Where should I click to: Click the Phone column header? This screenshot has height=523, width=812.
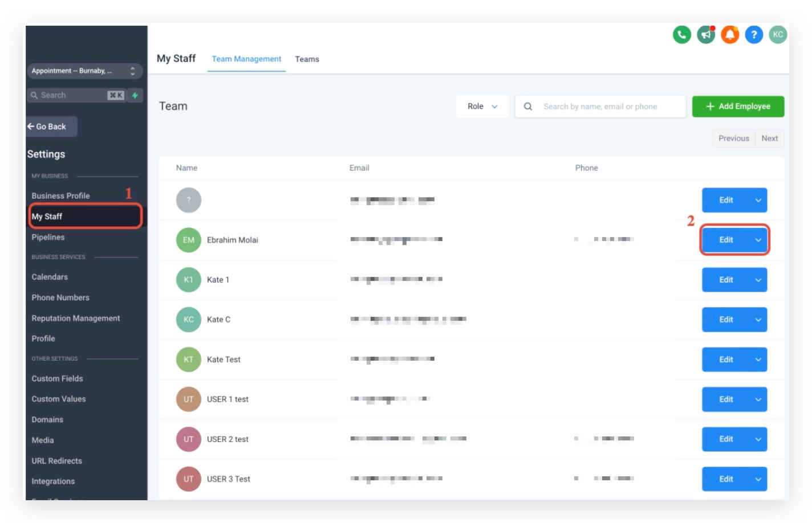[x=586, y=168]
